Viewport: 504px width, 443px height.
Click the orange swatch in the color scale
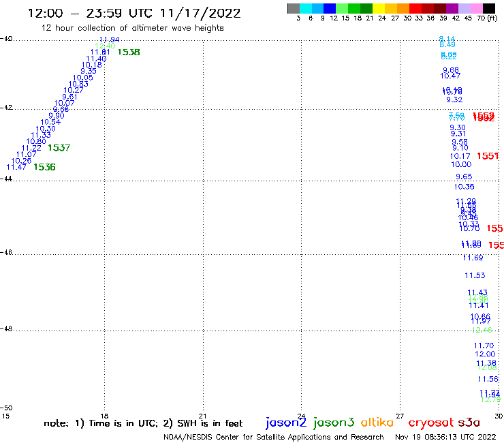coord(403,8)
